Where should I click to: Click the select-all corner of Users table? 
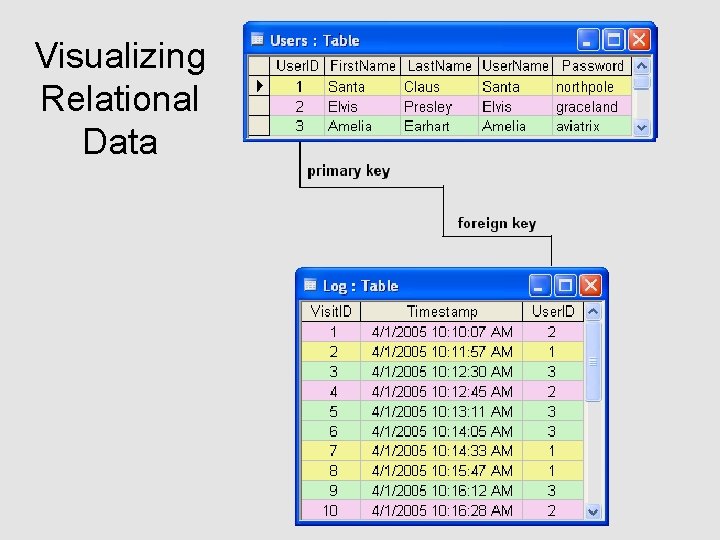point(259,66)
